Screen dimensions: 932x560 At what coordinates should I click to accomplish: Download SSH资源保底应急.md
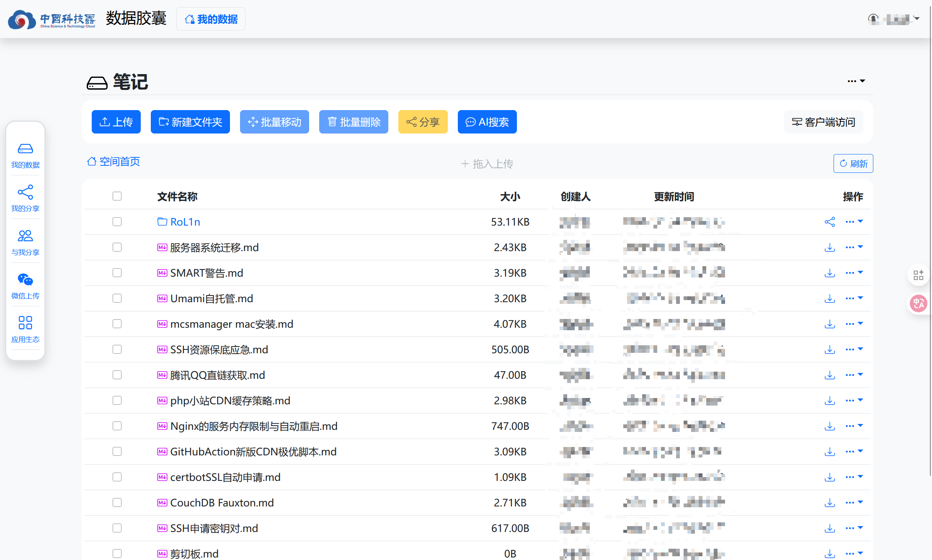point(830,349)
